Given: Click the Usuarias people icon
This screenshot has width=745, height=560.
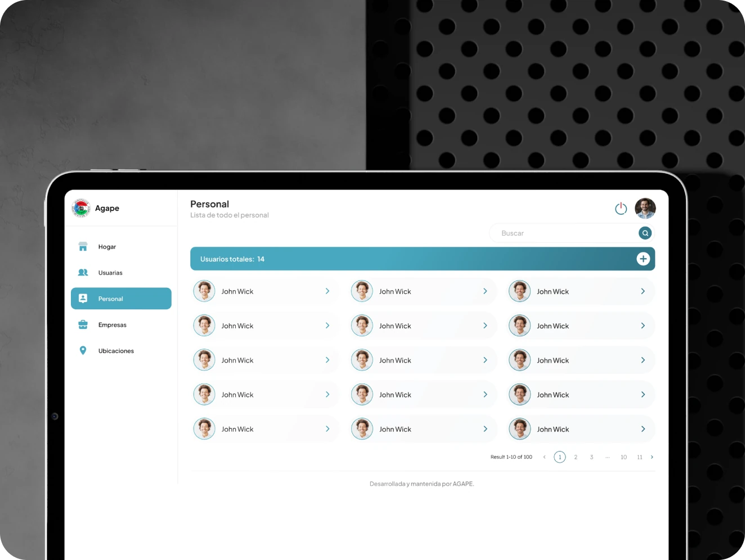Looking at the screenshot, I should tap(83, 273).
